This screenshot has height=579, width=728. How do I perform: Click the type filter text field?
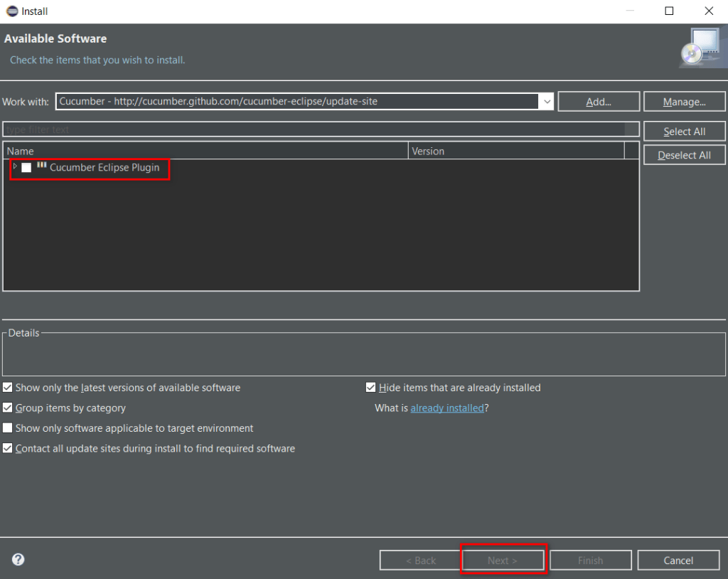[313, 129]
